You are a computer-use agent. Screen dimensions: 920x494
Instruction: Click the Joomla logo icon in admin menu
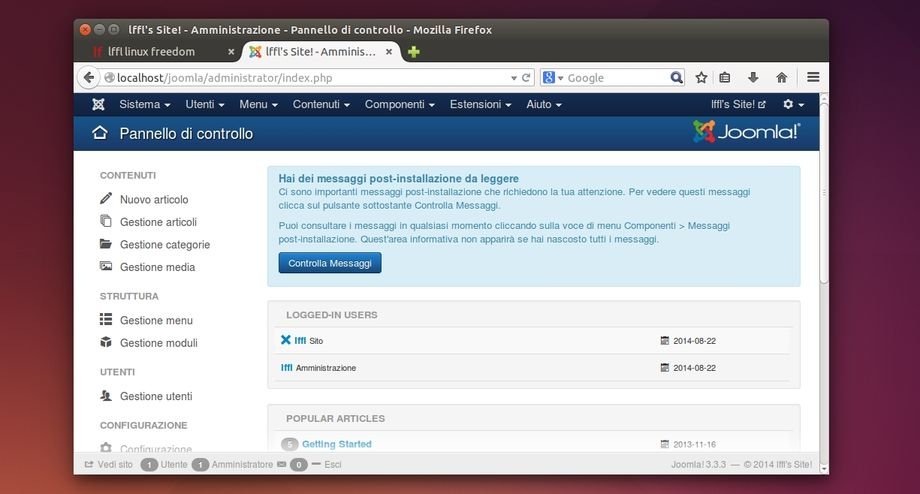(98, 104)
